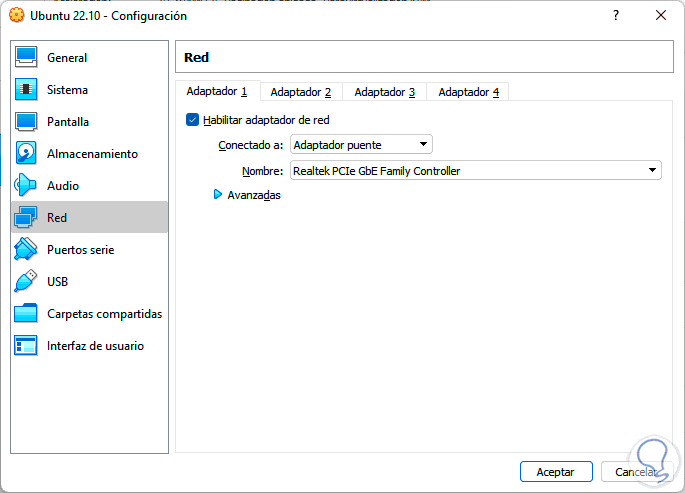Open the Audio speaker icon

pos(26,186)
